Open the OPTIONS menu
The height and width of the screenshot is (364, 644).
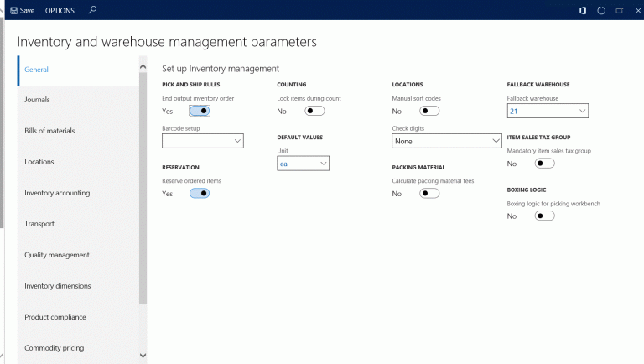[x=60, y=11]
